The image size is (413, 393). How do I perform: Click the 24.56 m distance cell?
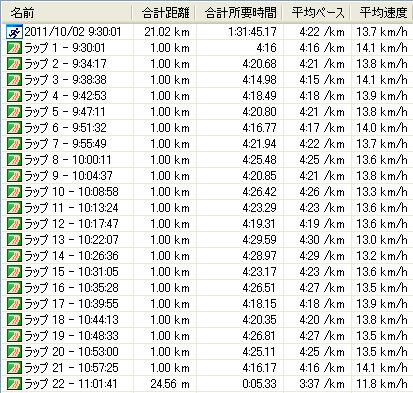click(x=170, y=384)
